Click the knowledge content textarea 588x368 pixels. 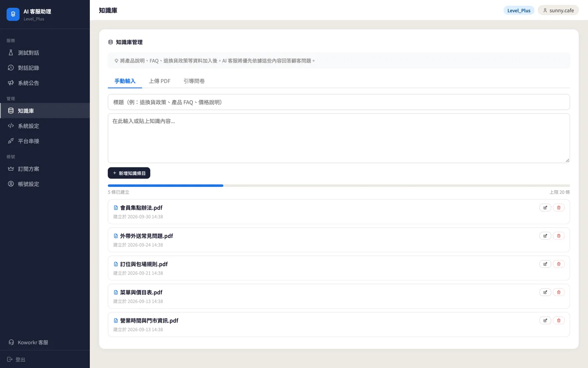(339, 138)
